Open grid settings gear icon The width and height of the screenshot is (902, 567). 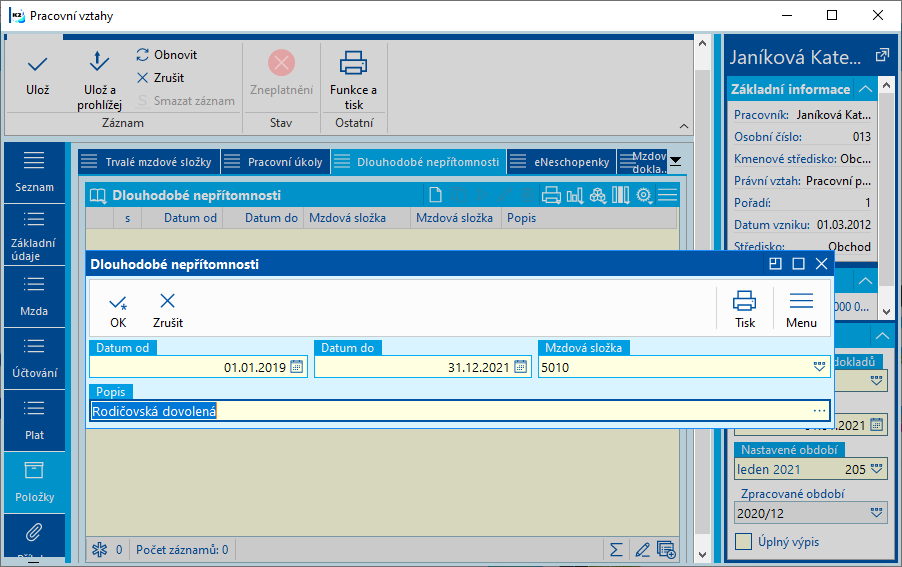644,196
